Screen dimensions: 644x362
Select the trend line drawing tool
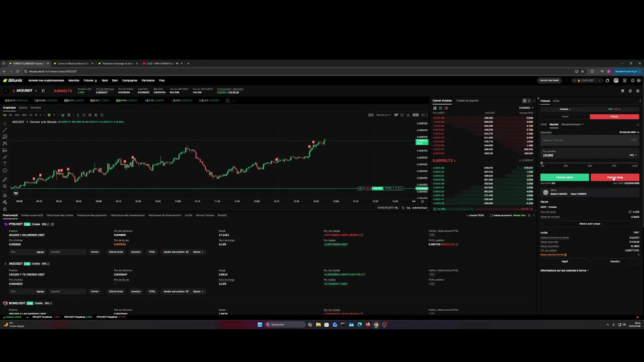5,130
